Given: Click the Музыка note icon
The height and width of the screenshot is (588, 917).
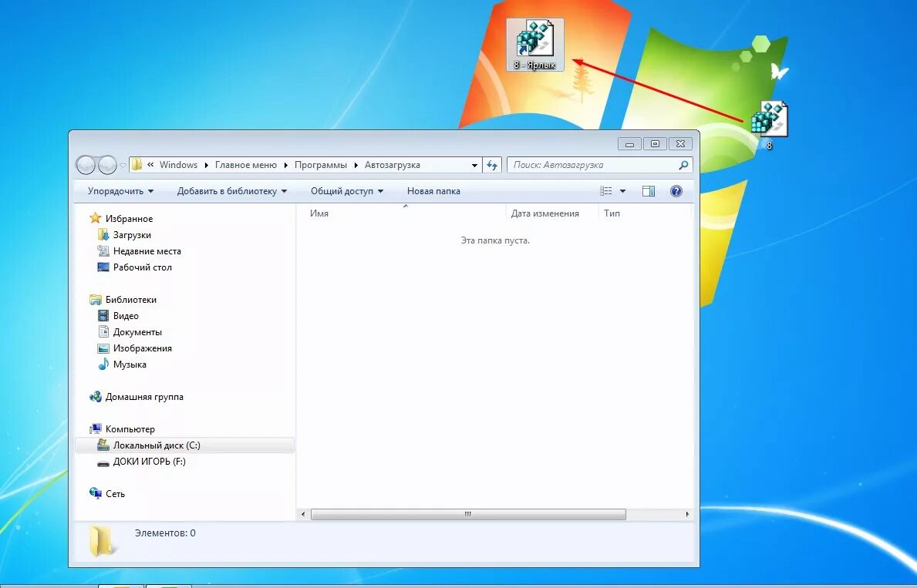Looking at the screenshot, I should coord(103,365).
